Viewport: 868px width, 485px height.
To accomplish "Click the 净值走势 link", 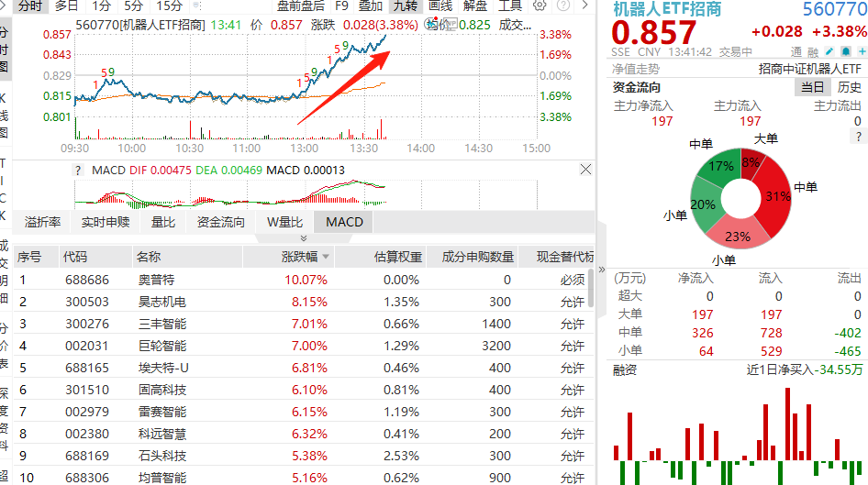I will [x=636, y=69].
